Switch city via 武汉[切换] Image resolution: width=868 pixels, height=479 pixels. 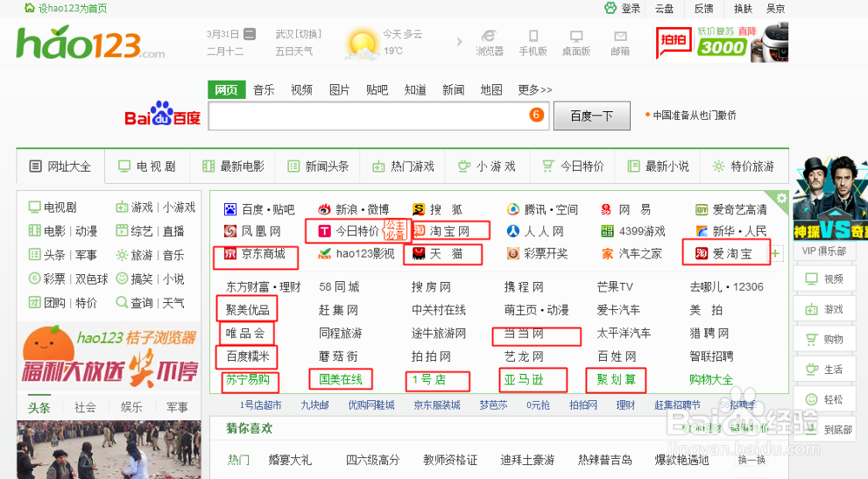coord(299,35)
